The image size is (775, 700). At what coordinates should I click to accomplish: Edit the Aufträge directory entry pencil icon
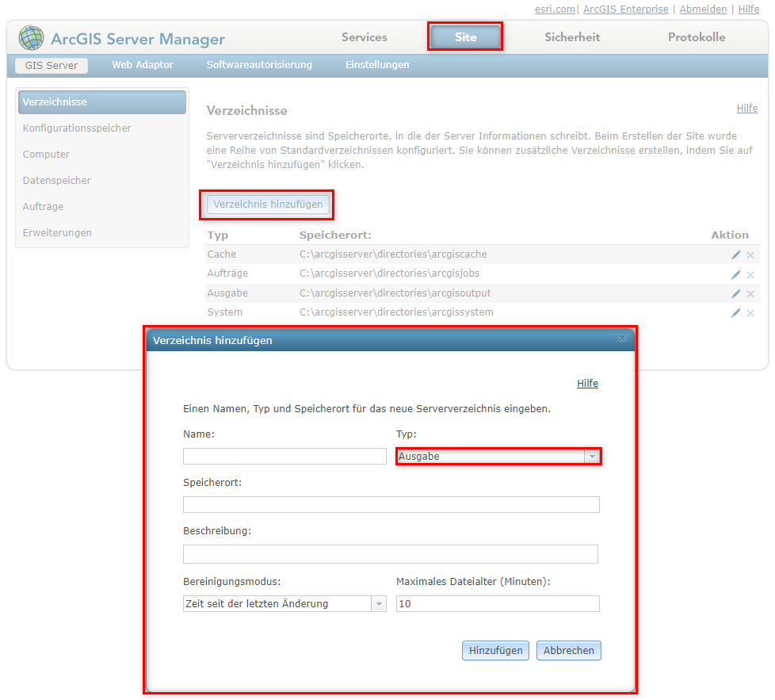click(x=736, y=274)
